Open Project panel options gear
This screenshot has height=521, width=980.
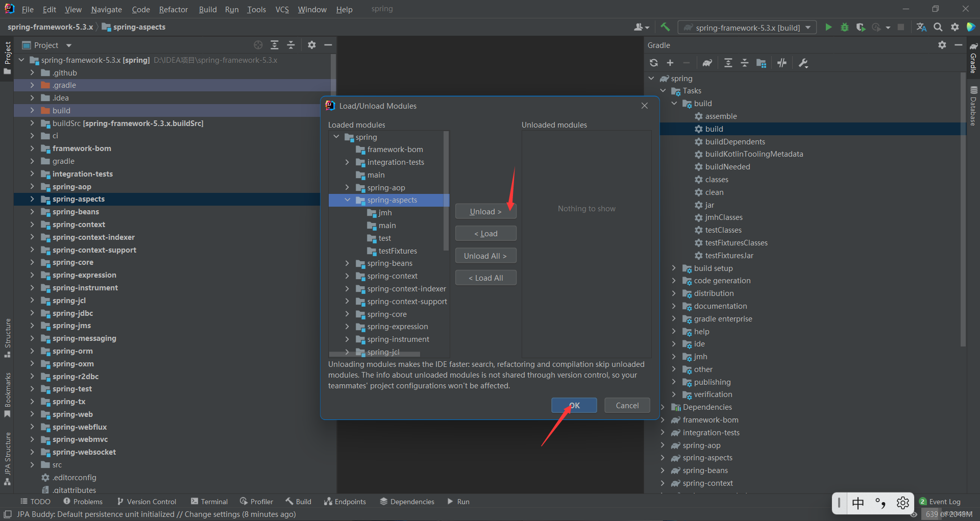click(x=312, y=45)
